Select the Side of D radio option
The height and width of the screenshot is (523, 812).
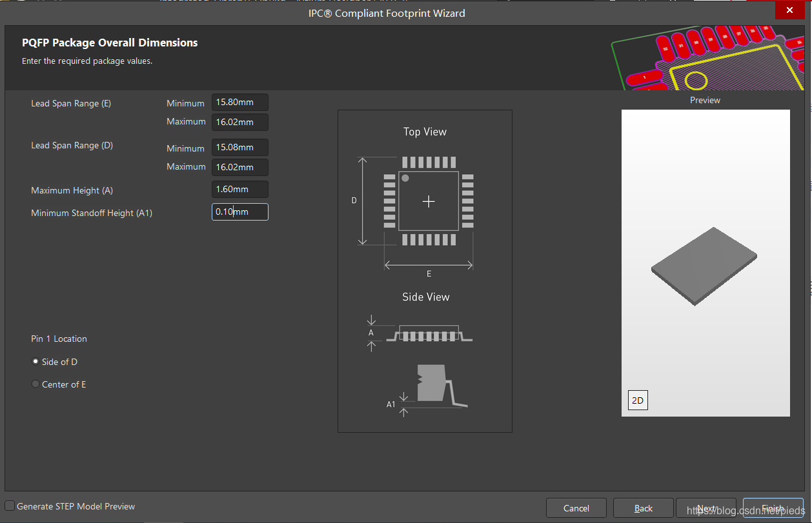coord(36,362)
